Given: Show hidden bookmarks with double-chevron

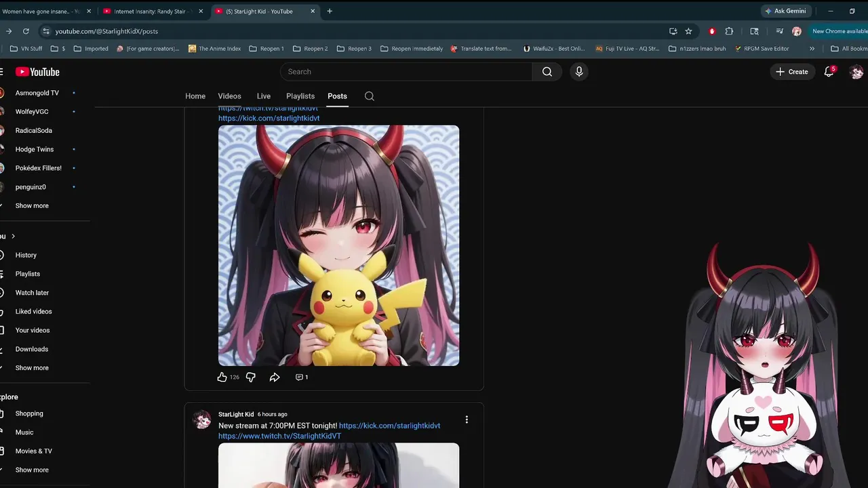Looking at the screenshot, I should click(812, 49).
